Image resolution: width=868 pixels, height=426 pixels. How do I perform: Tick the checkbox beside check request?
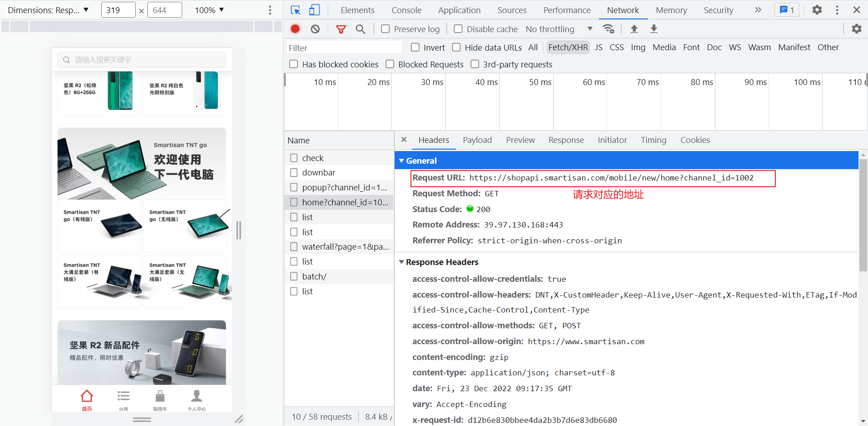[x=294, y=158]
